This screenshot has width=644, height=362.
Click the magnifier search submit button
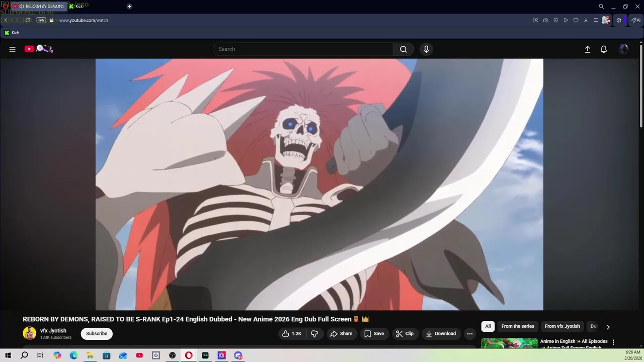404,49
